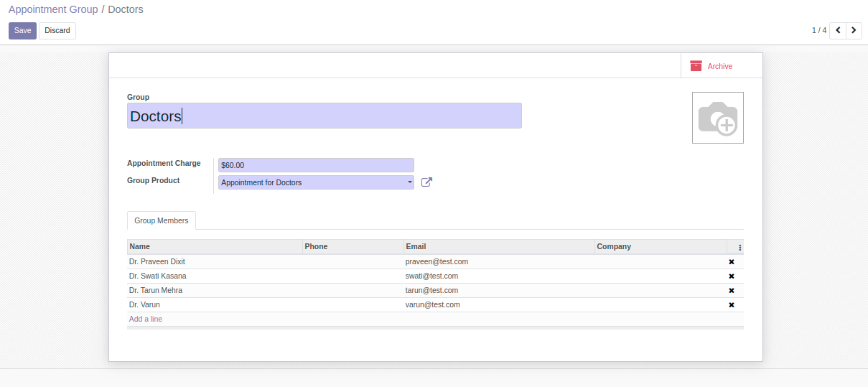
Task: Go to the next record arrow
Action: [854, 30]
